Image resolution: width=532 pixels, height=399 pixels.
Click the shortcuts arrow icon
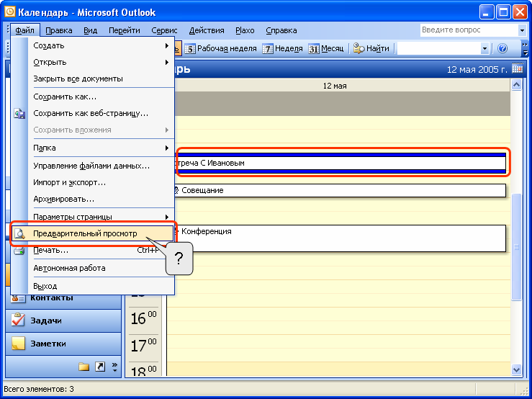click(100, 367)
